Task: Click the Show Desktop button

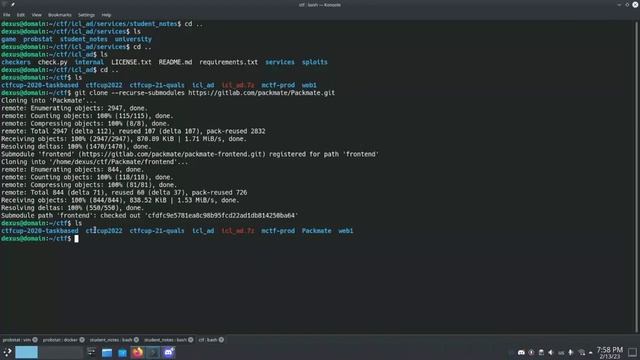Action: (632, 353)
